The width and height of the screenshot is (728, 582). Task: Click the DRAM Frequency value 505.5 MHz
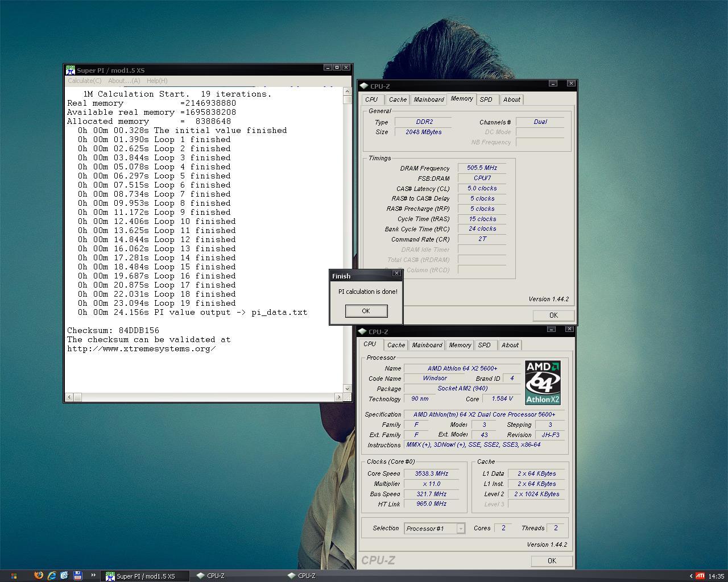[482, 168]
